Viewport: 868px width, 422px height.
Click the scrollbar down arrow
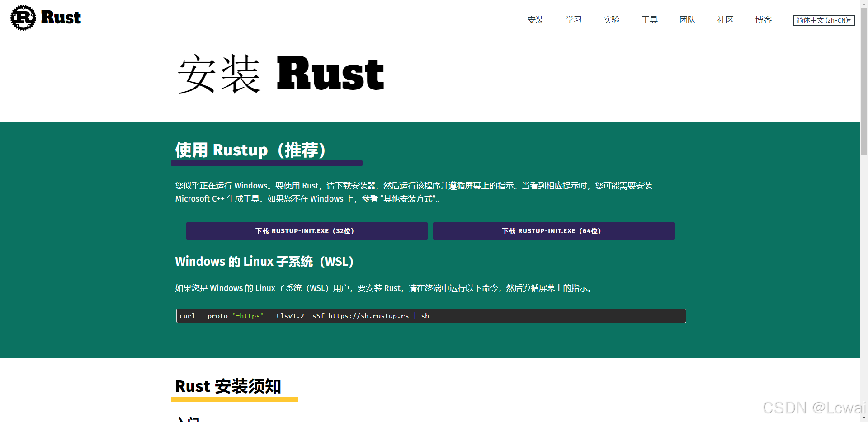coord(864,418)
